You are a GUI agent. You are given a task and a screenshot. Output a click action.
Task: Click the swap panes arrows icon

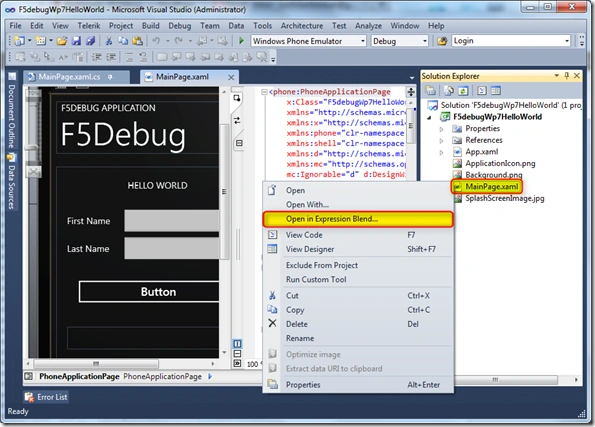[x=237, y=120]
